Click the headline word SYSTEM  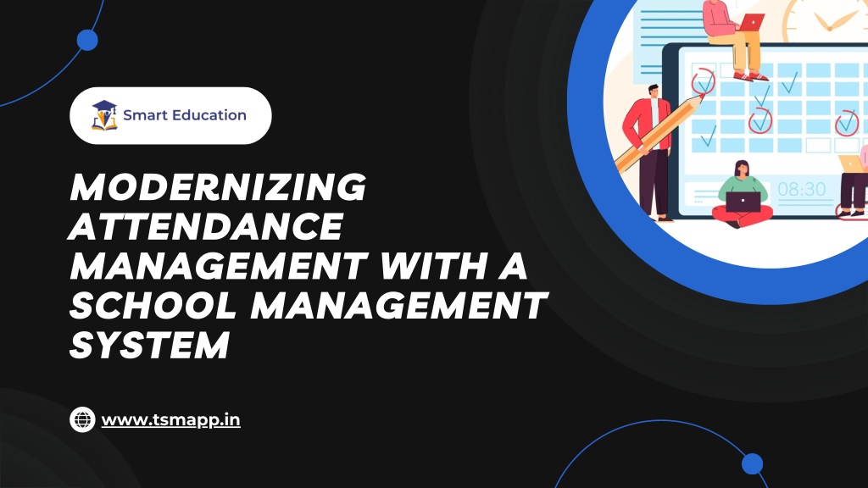pos(149,346)
